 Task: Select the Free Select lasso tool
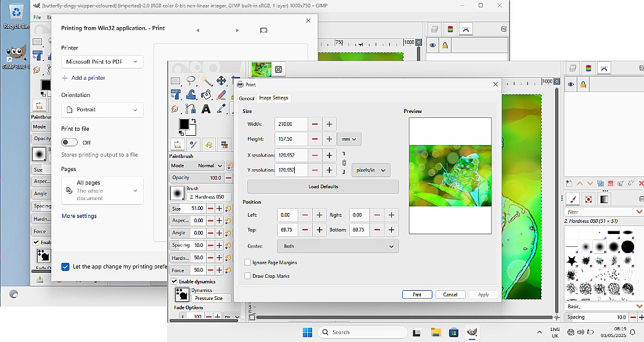point(191,81)
